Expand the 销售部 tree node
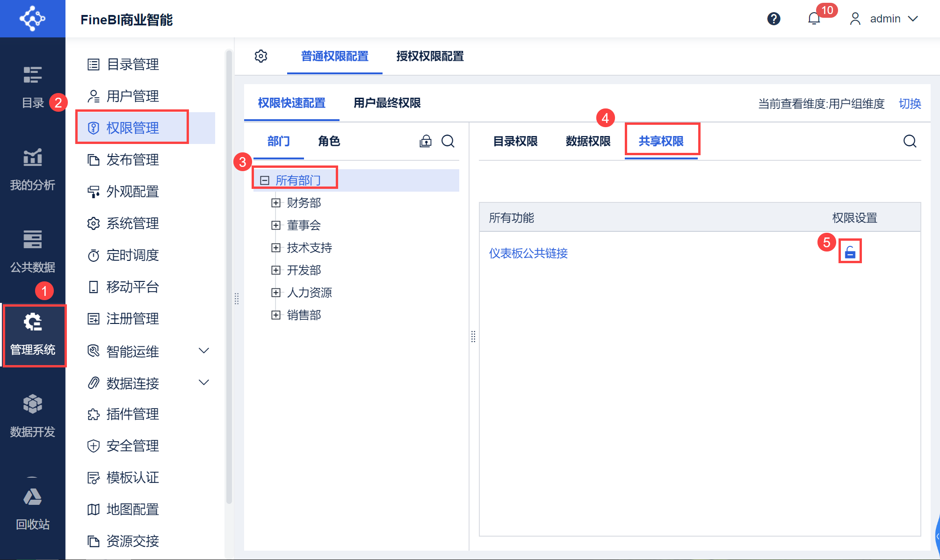 point(276,315)
